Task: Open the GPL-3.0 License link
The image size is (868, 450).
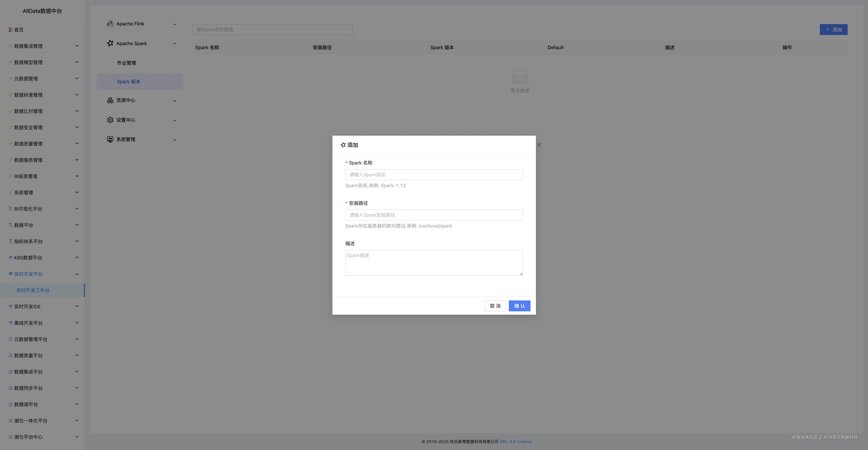Action: 515,442
